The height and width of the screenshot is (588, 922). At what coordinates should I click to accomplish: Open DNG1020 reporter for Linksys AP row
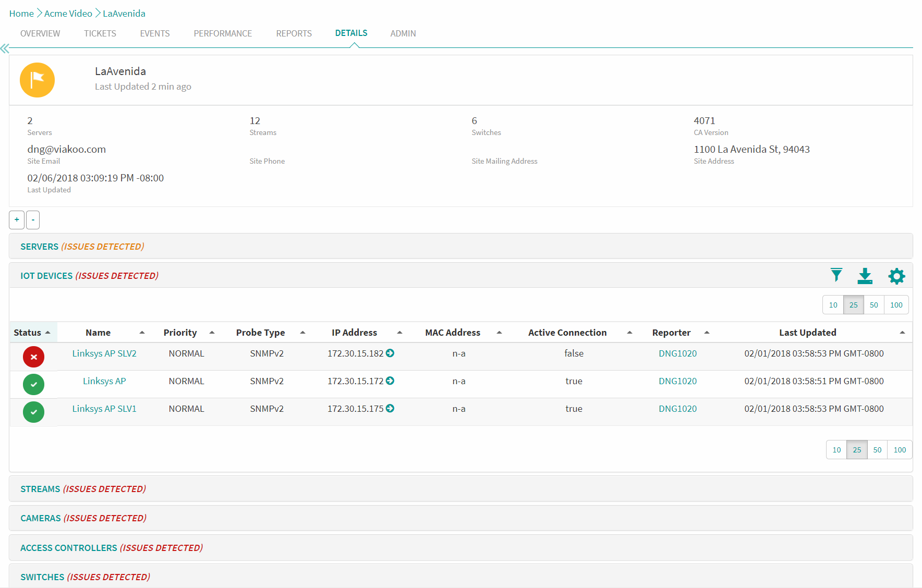click(677, 381)
